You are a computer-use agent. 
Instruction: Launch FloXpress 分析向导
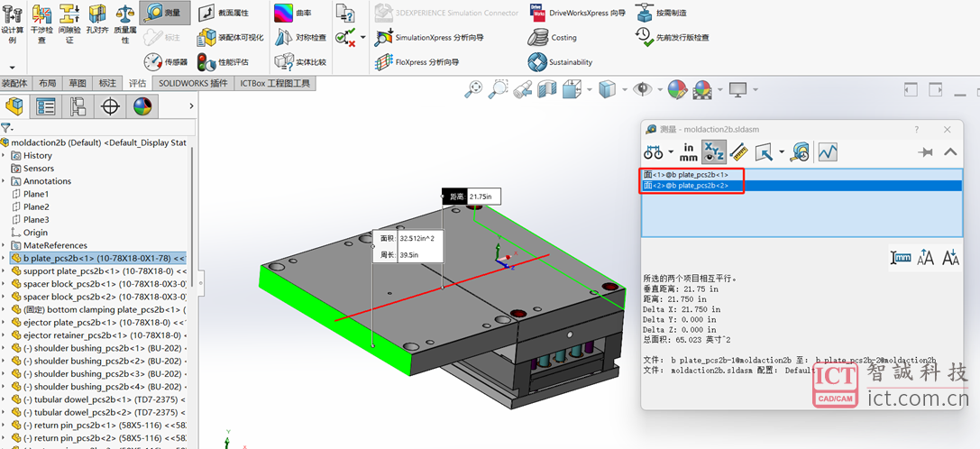pos(417,62)
